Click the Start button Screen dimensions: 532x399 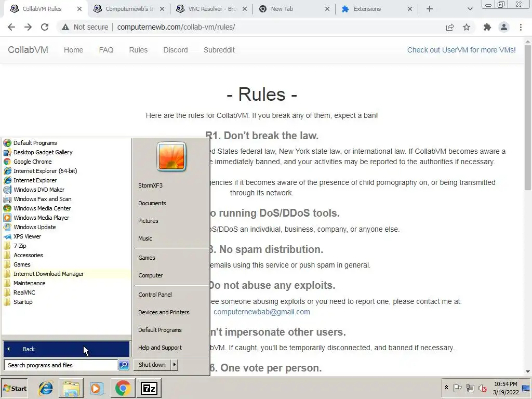[15, 389]
